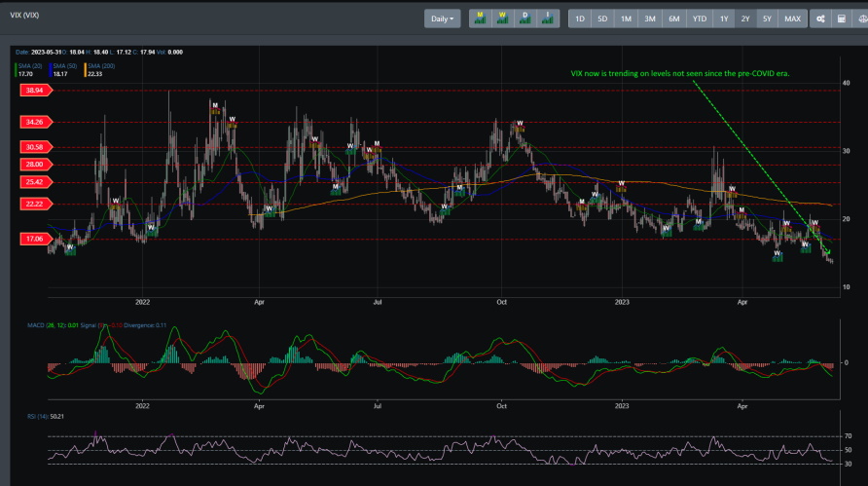Toggle the MAX range button
Screen dimensions: 868x486
coord(793,19)
